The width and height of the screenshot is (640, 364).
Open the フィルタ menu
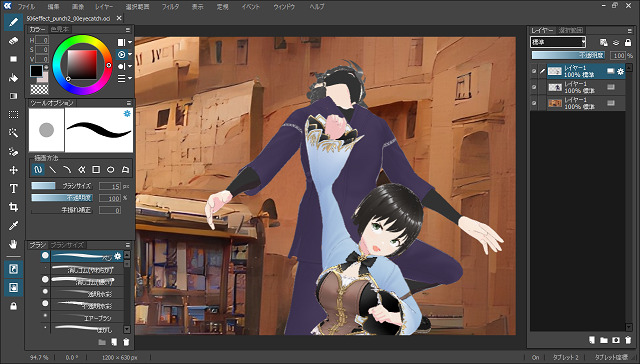coord(171,7)
